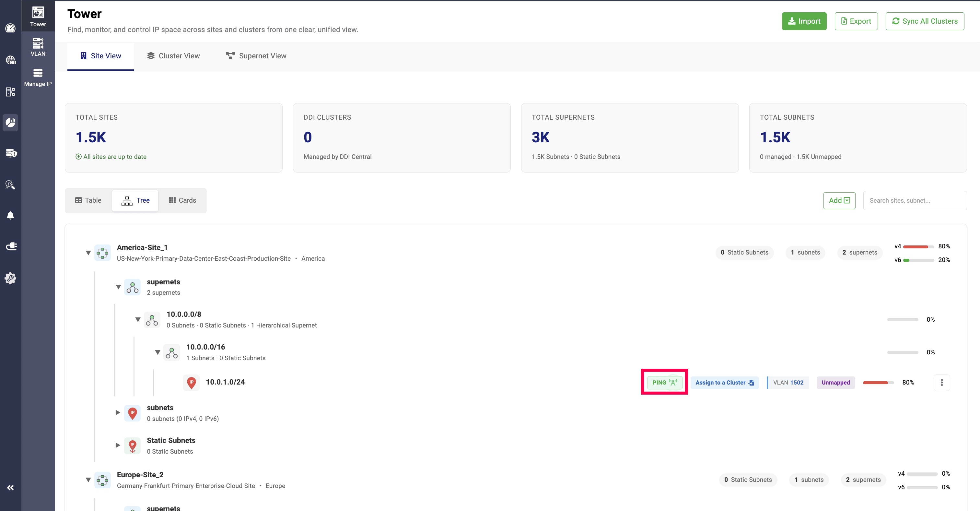Image resolution: width=980 pixels, height=511 pixels.
Task: Click Assign to a Cluster link
Action: [724, 382]
